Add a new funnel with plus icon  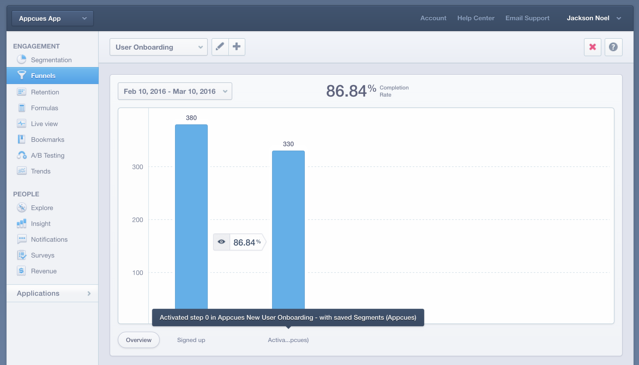coord(237,47)
